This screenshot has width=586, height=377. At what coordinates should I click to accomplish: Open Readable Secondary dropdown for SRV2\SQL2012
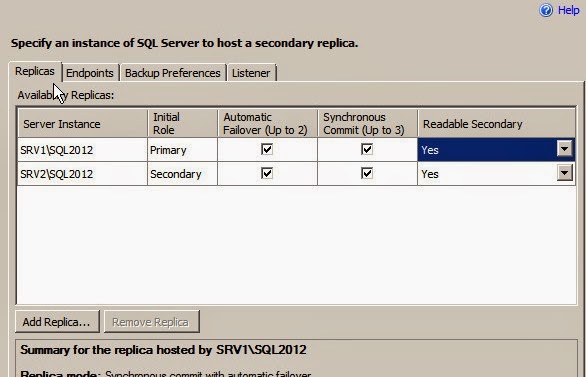pyautogui.click(x=565, y=173)
